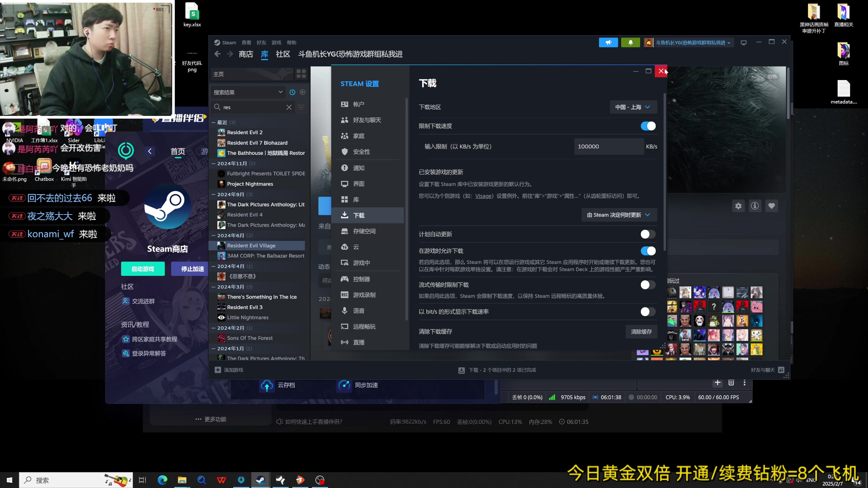Image resolution: width=868 pixels, height=488 pixels.
Task: Open the 好友 menu
Action: (261, 42)
